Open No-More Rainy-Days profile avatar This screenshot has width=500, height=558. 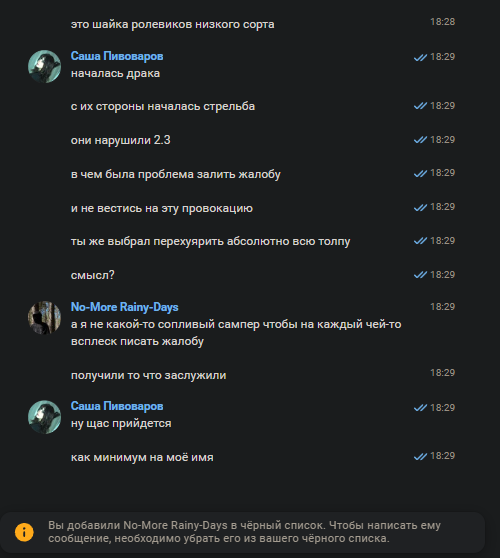(x=44, y=318)
